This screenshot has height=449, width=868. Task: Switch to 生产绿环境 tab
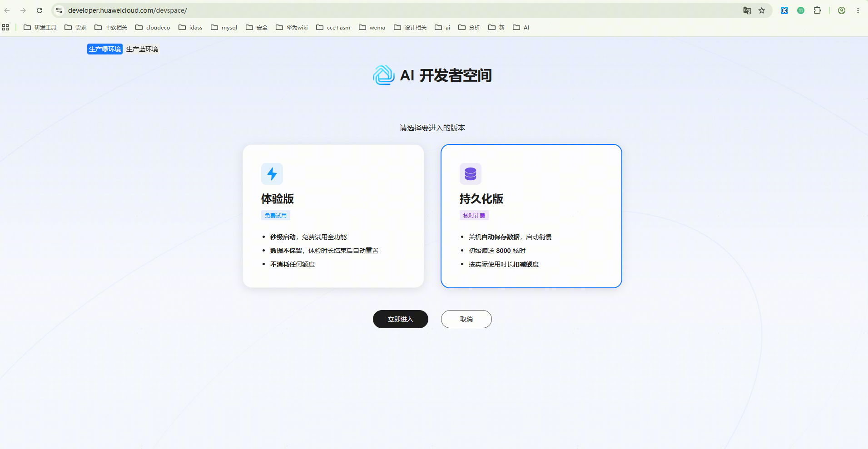(x=105, y=49)
